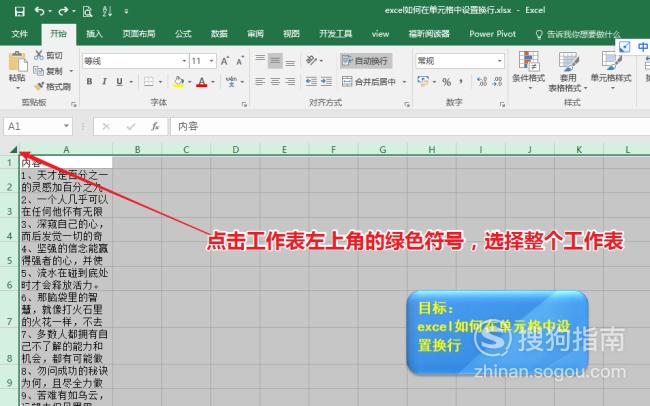Open the font color dropdown arrow

click(x=213, y=82)
